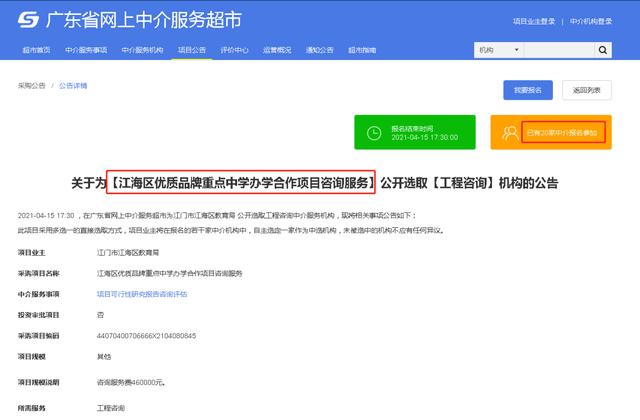Click the 否 investment approval value
This screenshot has height=420, width=640.
(x=100, y=315)
